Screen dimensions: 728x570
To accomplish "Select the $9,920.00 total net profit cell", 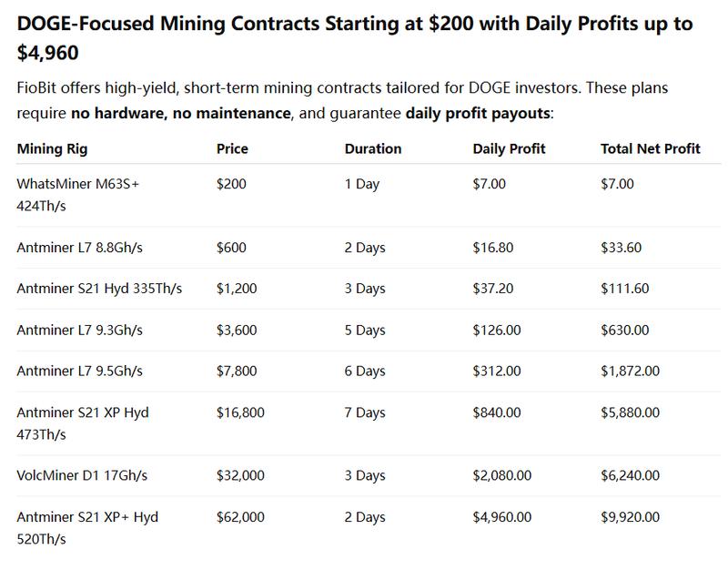I will [632, 517].
